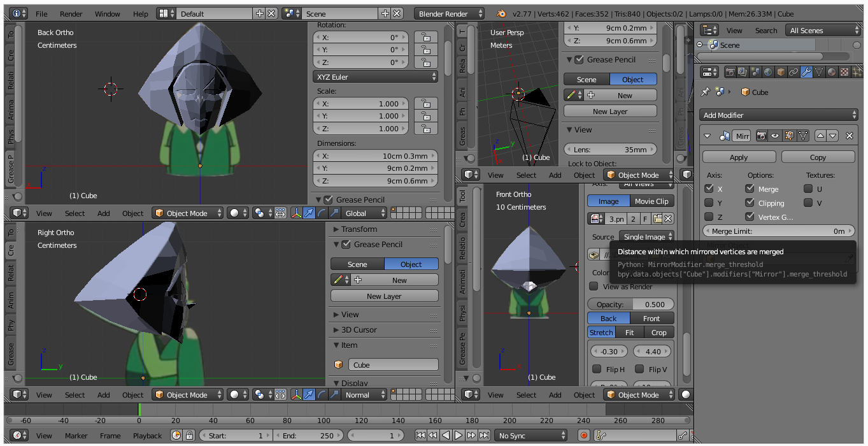868x446 pixels.
Task: Open the Help menu
Action: pos(141,13)
